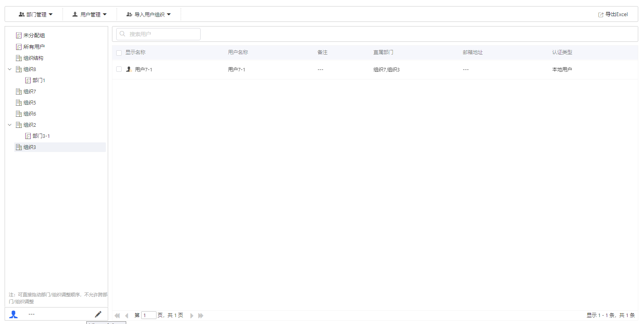Click the building icon of 组织7

(19, 91)
